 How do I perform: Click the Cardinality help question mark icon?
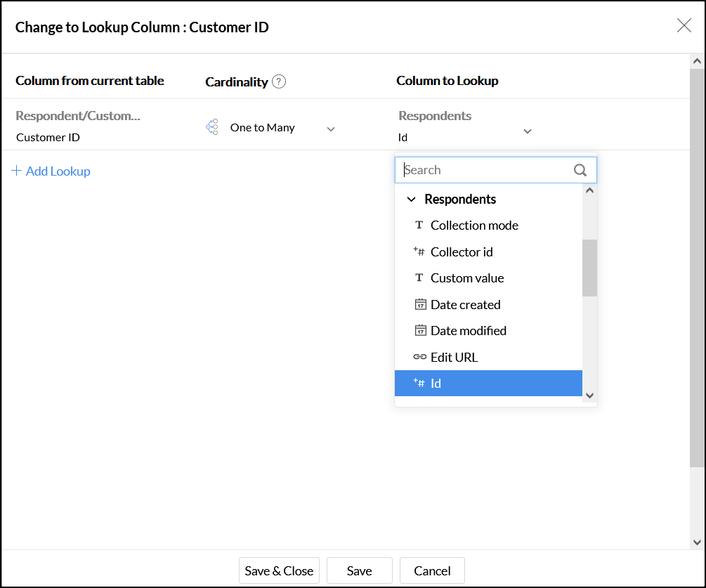279,81
